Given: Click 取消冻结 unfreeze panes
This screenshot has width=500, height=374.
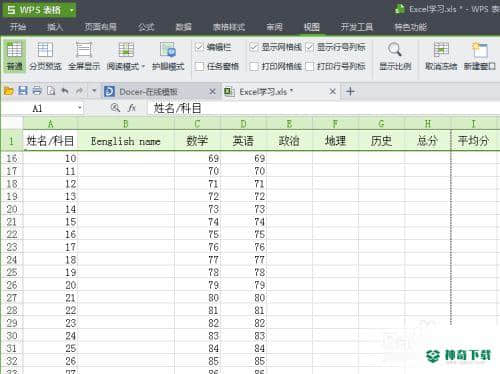Looking at the screenshot, I should (441, 56).
